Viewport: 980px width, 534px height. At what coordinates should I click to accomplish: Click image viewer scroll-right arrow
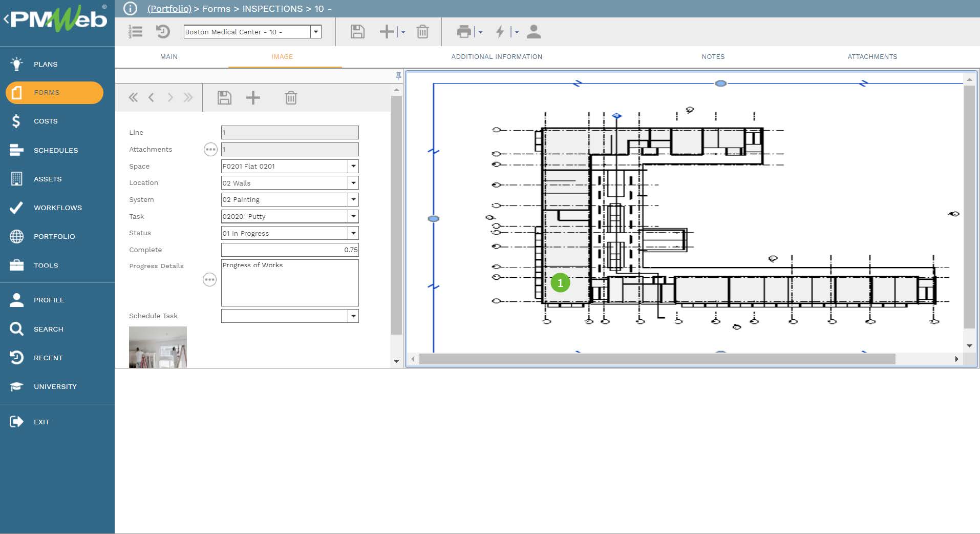(x=956, y=359)
